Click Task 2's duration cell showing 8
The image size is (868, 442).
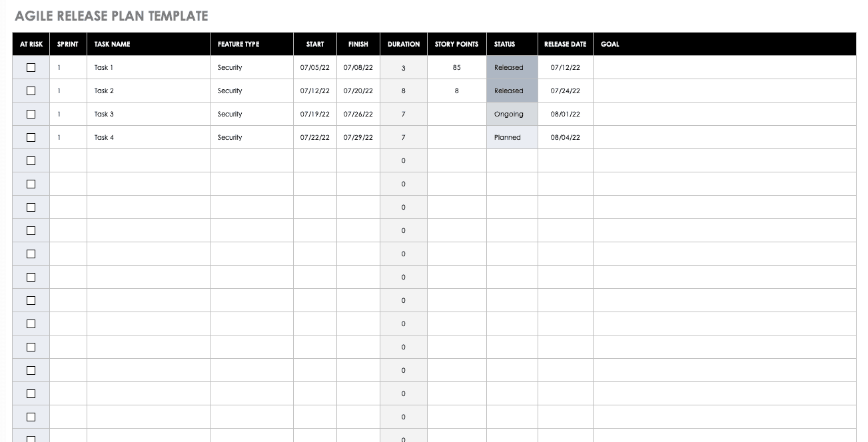tap(403, 91)
